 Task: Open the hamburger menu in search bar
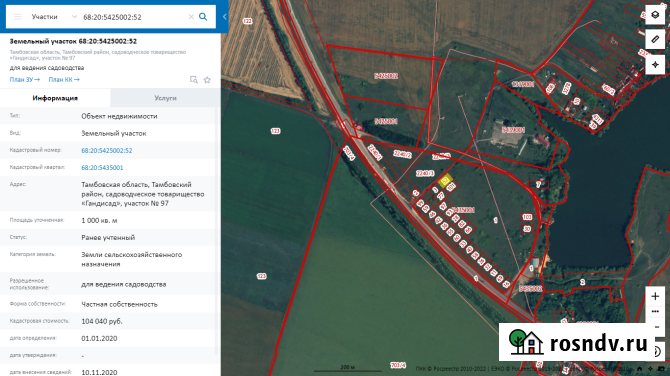tap(18, 17)
